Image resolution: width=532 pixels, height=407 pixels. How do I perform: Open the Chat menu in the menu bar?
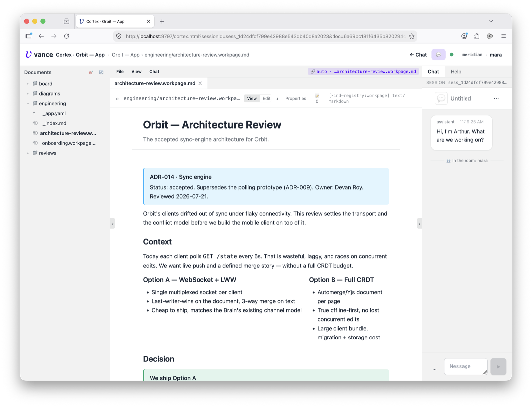(x=154, y=72)
